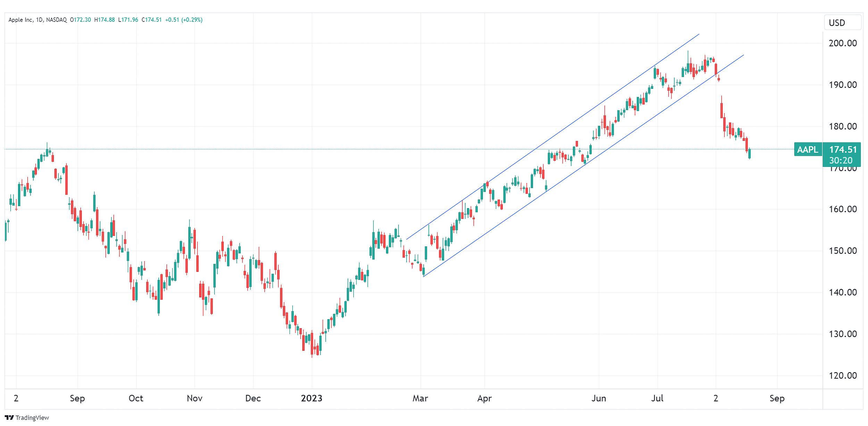Click the open value O172.30
This screenshot has width=868, height=426.
(80, 20)
